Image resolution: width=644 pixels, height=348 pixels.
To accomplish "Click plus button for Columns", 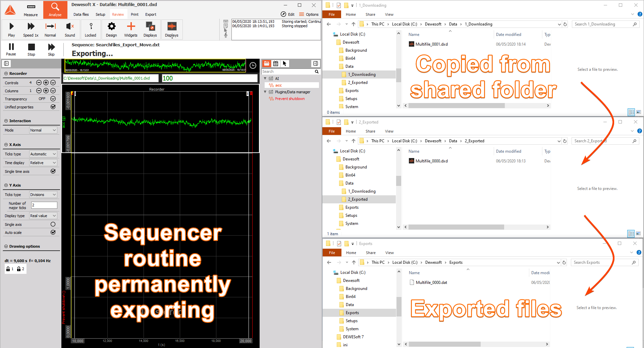I will (46, 91).
